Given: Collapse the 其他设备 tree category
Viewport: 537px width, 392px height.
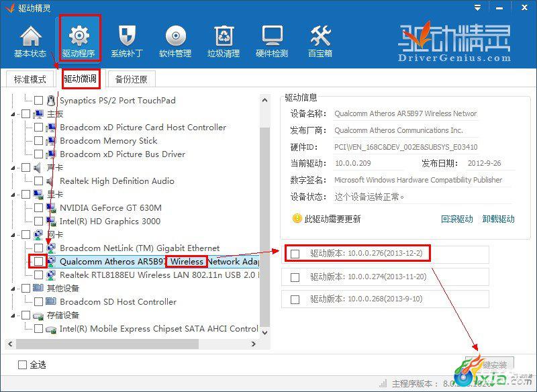Looking at the screenshot, I should point(13,289).
